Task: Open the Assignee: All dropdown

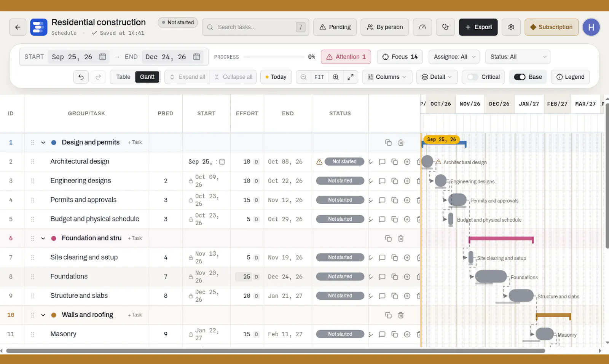Action: pos(454,57)
